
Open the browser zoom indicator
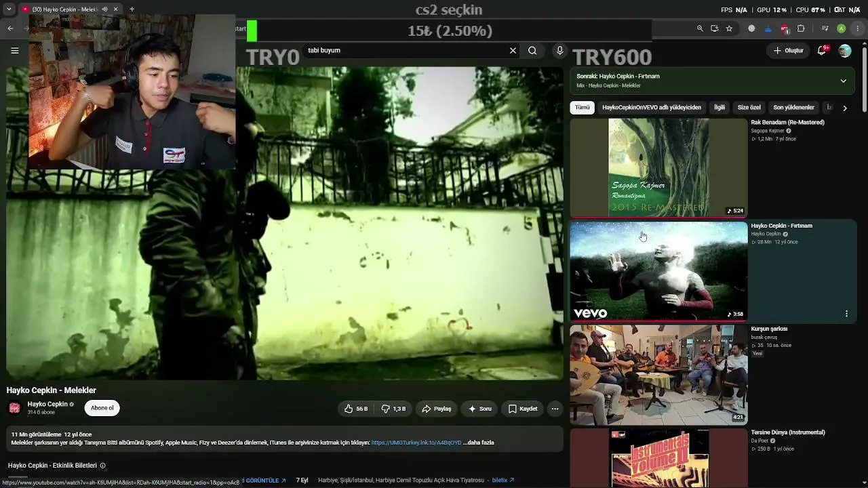700,28
